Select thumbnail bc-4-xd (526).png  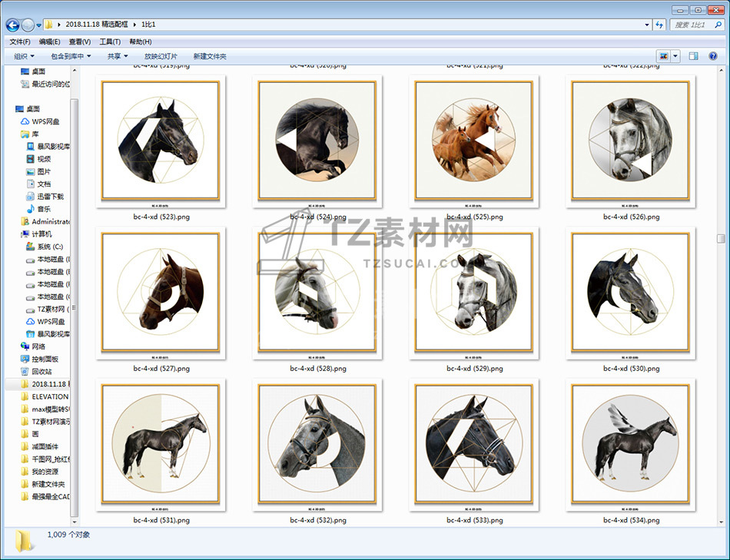631,141
